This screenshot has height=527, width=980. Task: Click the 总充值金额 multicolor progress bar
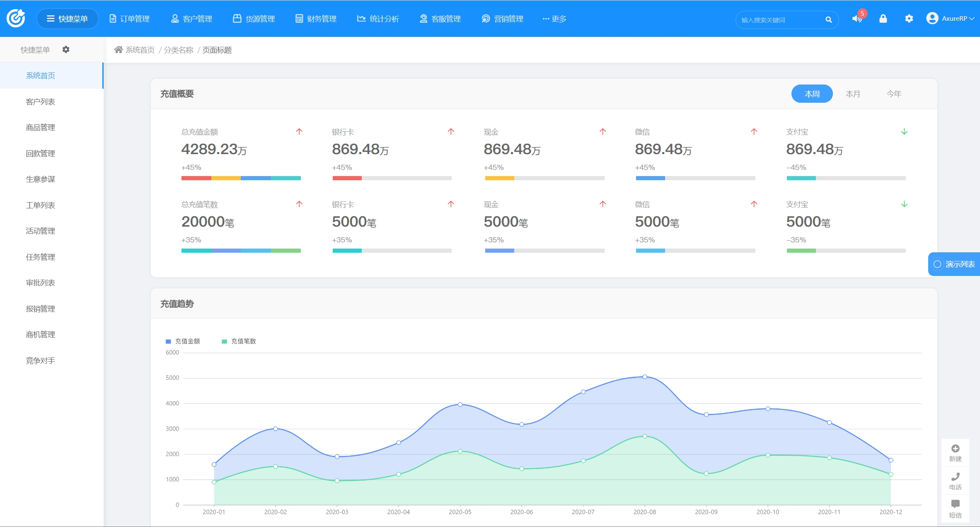[241, 178]
